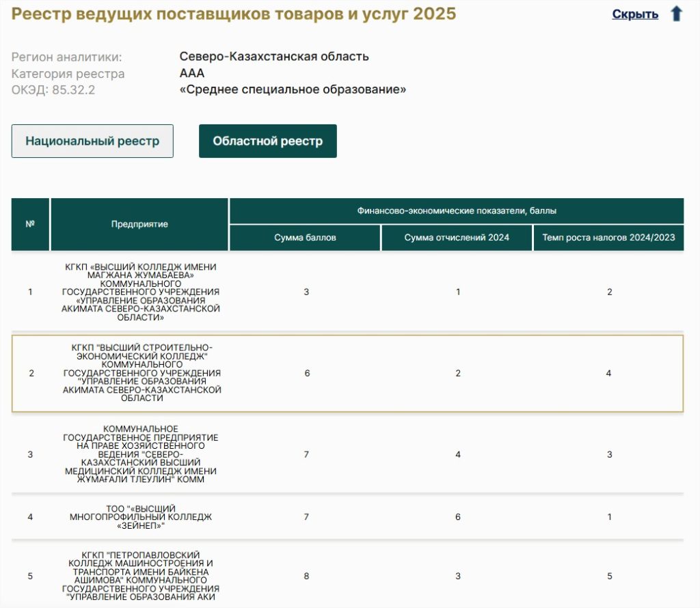Open row for колледж имени Магжана Жумабаева
The image size is (700, 608).
tap(347, 292)
